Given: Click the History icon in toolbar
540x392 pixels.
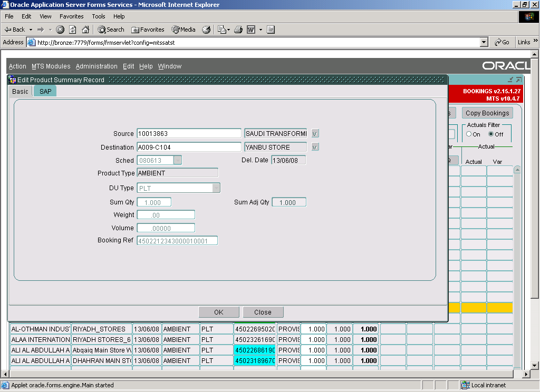Looking at the screenshot, I should pos(206,30).
